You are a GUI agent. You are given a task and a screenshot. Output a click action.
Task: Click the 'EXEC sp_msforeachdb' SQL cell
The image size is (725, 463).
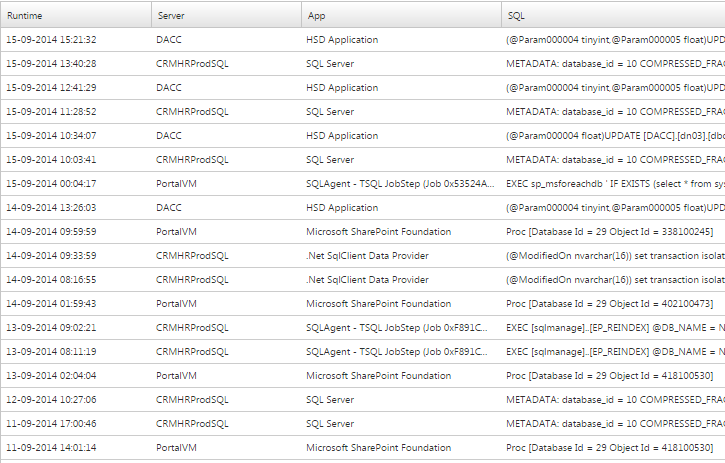(615, 184)
